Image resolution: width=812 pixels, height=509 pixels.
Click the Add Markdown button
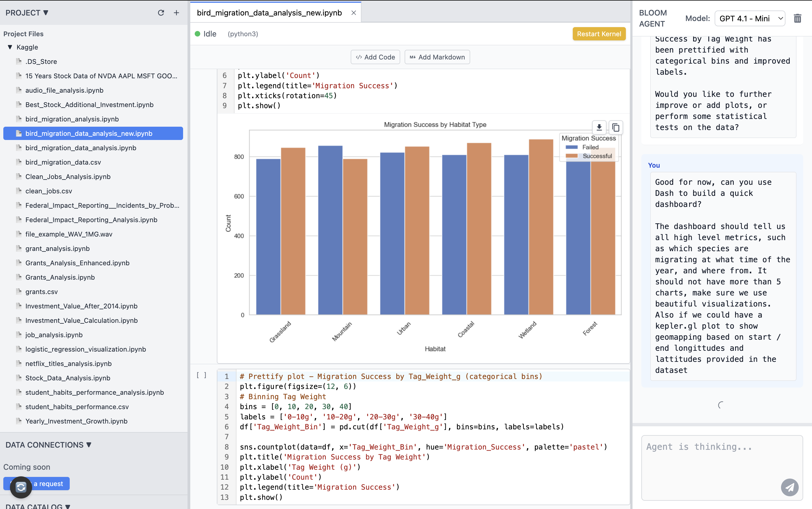[437, 57]
